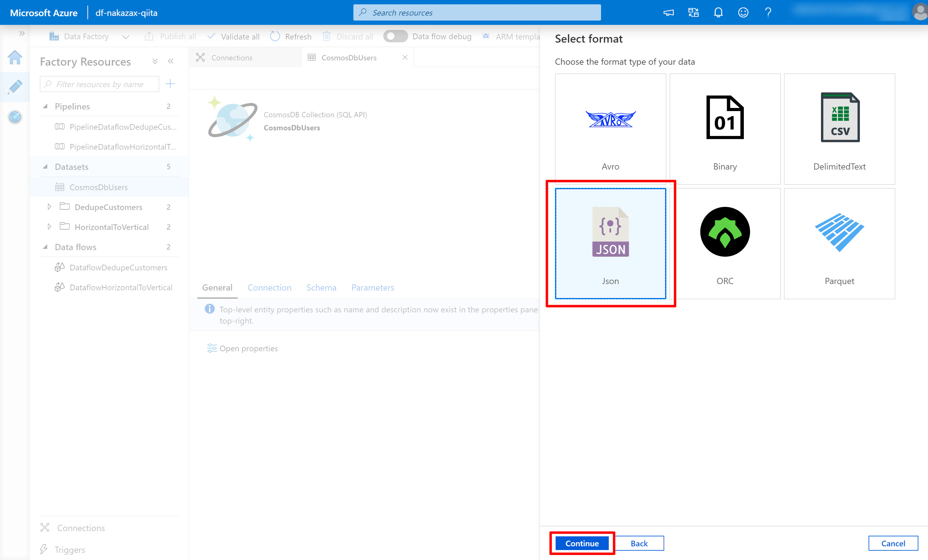Pick the DelimitedText CSV format tile
Image resolution: width=928 pixels, height=560 pixels.
(839, 129)
